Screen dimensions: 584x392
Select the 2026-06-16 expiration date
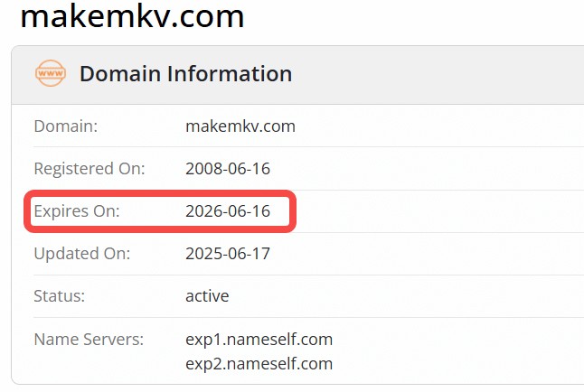[x=228, y=211]
